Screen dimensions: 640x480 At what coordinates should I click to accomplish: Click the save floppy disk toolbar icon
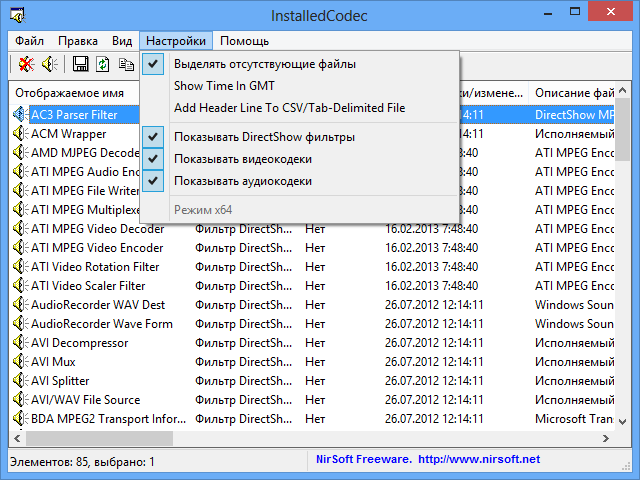[80, 64]
